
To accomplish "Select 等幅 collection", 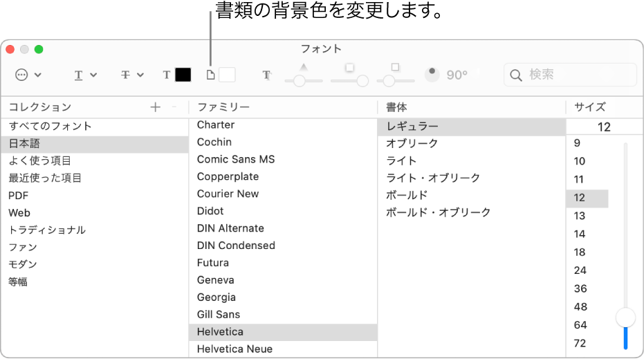I will (95, 282).
